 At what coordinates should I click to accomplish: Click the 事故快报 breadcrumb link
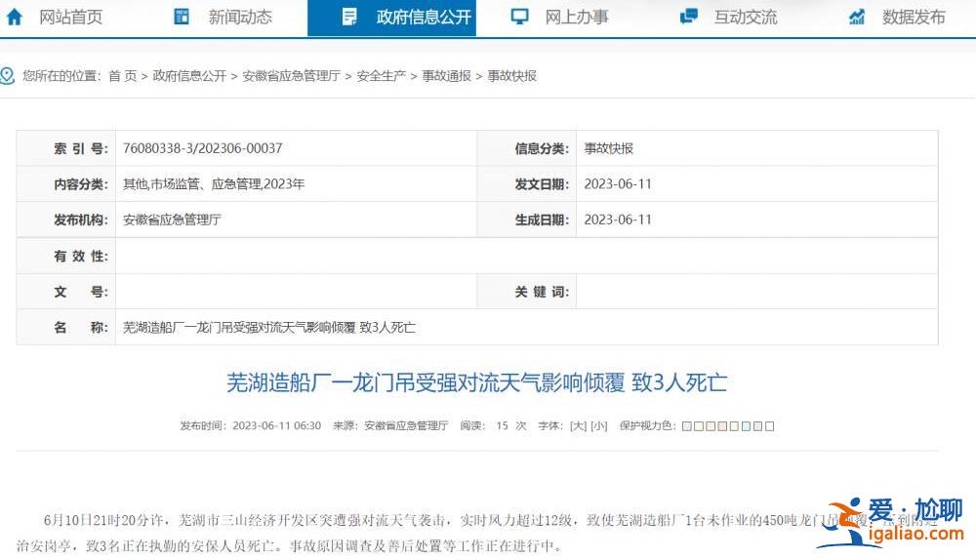511,76
